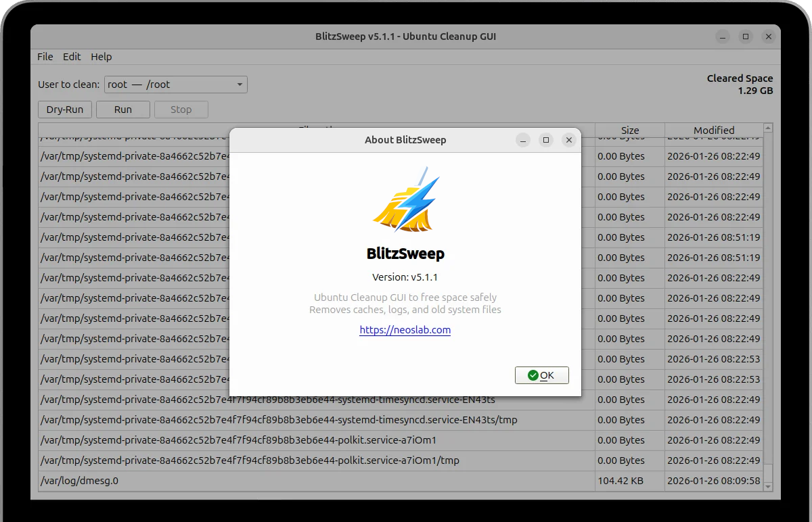Screen dimensions: 812x522
Task: Minimize the main BlitzSweep window
Action: click(x=723, y=37)
